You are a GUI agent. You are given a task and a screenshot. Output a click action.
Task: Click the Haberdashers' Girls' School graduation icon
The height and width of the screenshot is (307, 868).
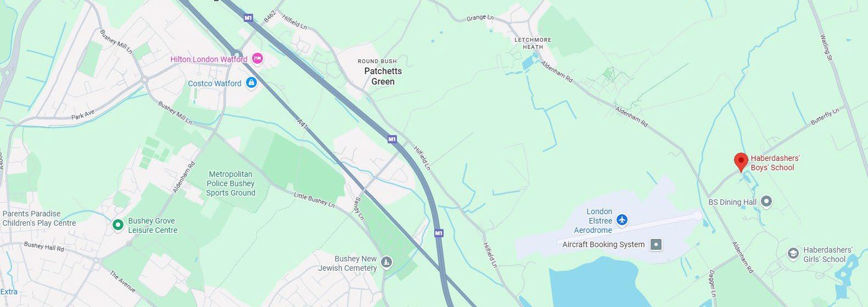[793, 254]
